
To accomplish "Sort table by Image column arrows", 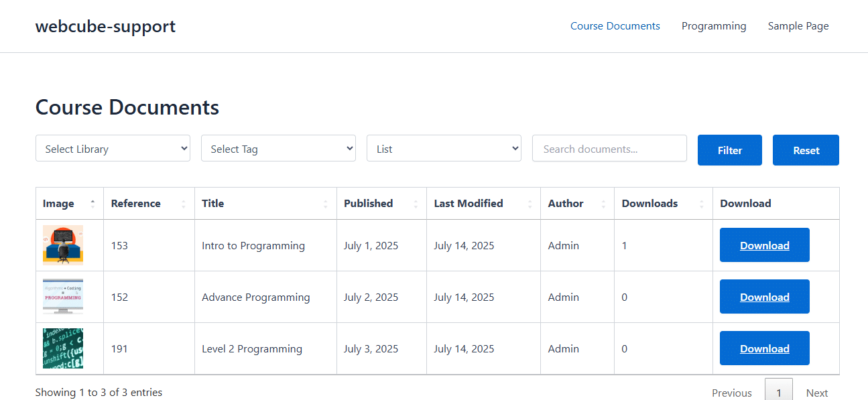I will 92,204.
